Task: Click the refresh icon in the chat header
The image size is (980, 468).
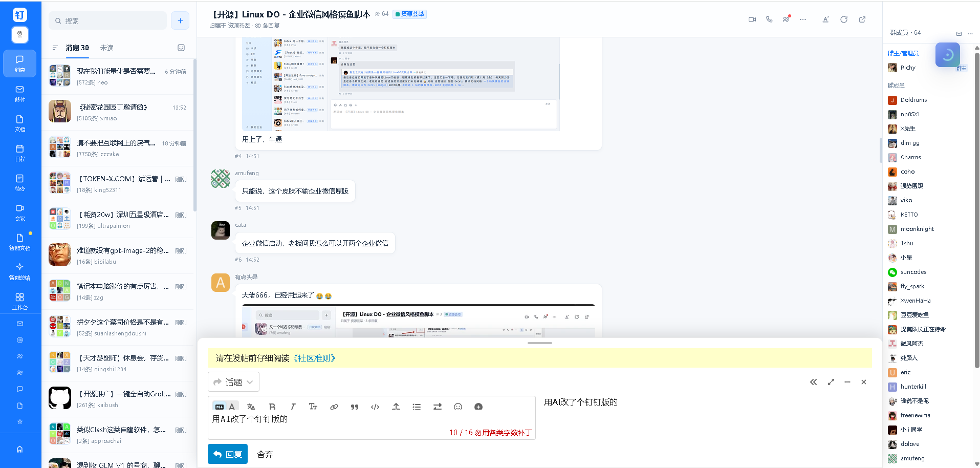Action: pos(844,19)
